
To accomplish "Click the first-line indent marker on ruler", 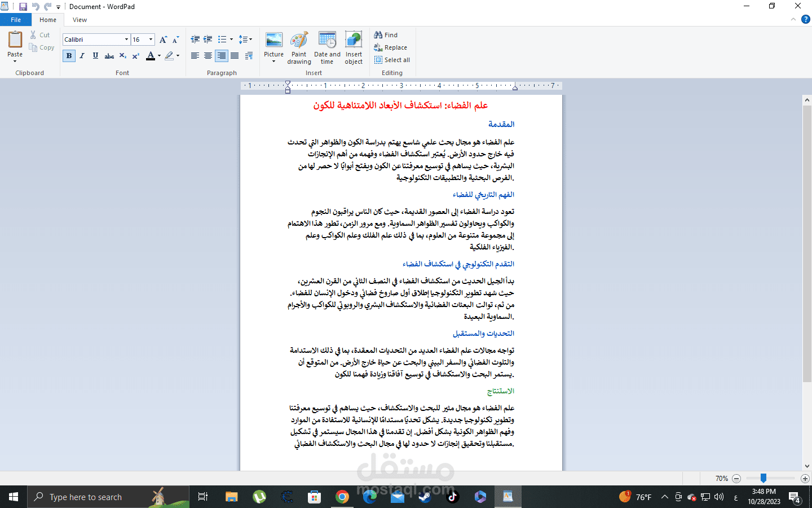I will pyautogui.click(x=288, y=84).
